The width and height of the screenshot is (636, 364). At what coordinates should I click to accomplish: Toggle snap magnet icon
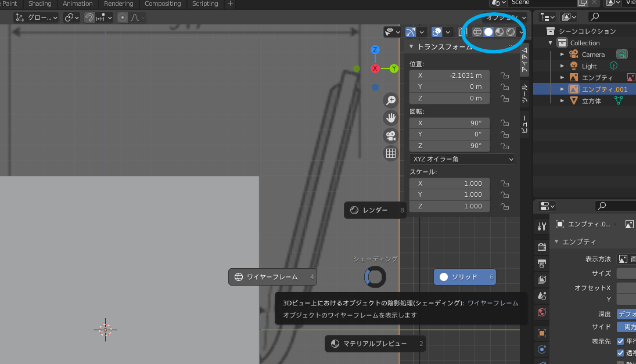(x=89, y=17)
